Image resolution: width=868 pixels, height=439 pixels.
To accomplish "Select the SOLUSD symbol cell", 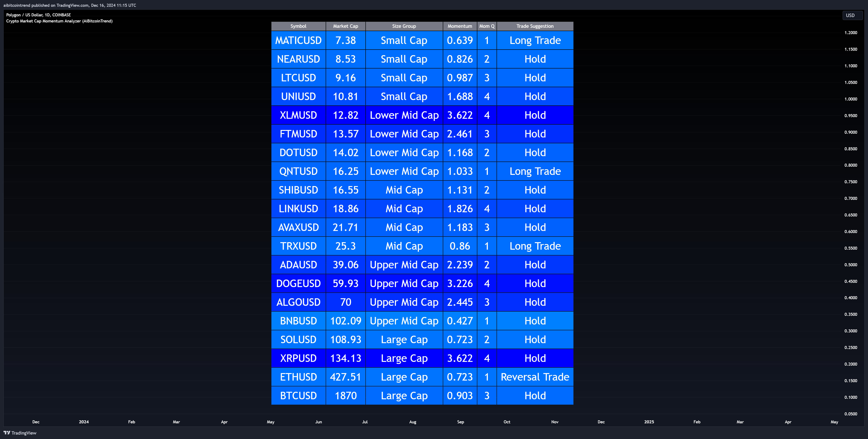I will [x=298, y=340].
